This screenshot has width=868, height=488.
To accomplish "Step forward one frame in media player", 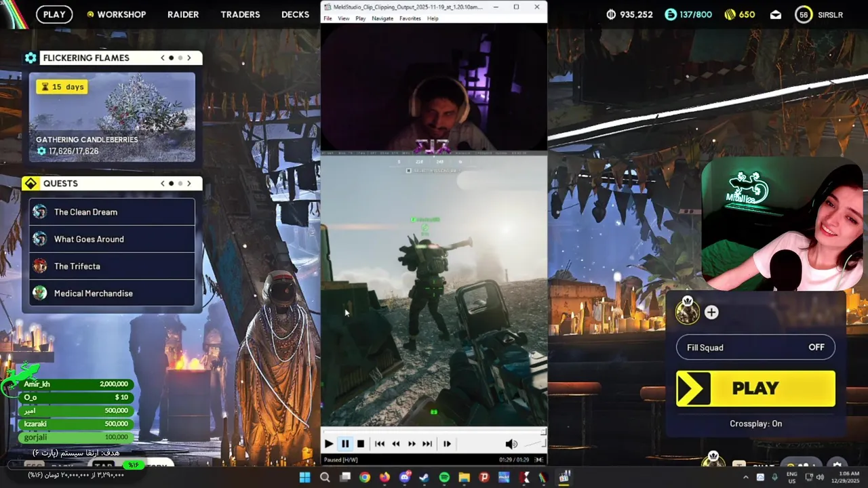I will point(447,444).
